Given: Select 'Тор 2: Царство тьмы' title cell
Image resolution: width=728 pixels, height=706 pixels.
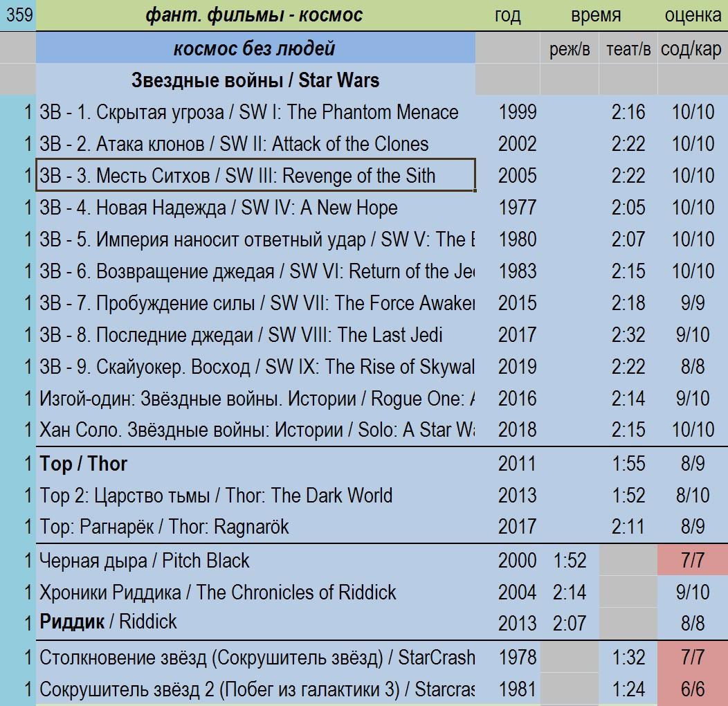Looking at the screenshot, I should pos(255,495).
